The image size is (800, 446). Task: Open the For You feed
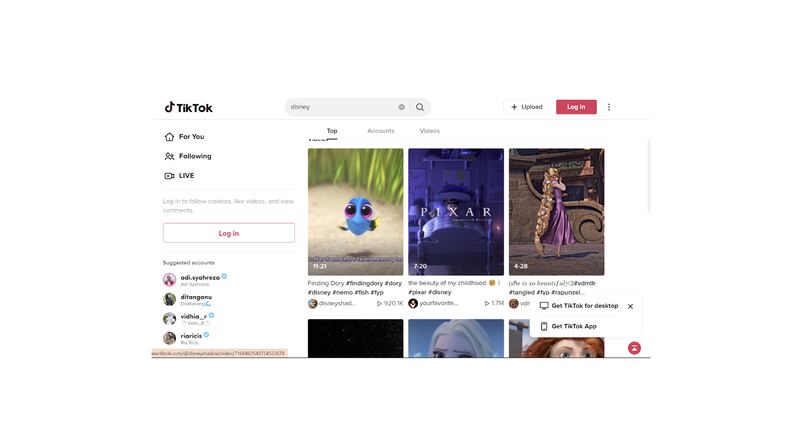(x=184, y=137)
